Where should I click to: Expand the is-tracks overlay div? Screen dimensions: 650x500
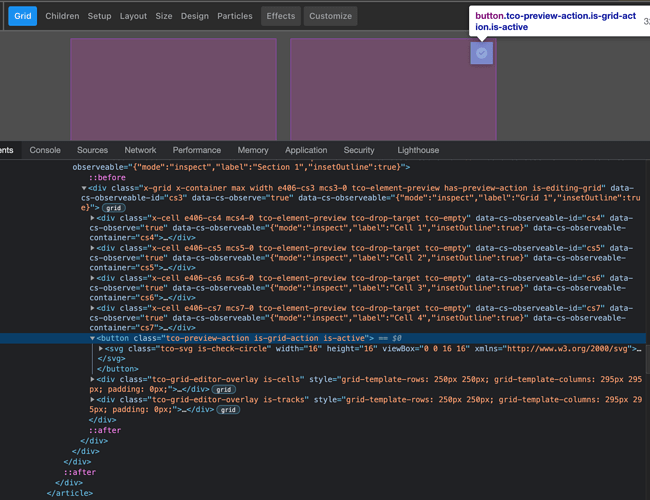click(93, 399)
